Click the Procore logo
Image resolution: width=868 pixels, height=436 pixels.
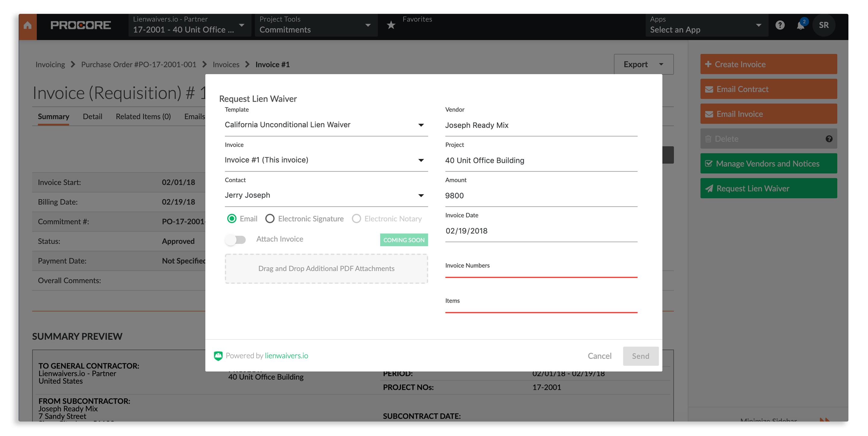click(80, 25)
